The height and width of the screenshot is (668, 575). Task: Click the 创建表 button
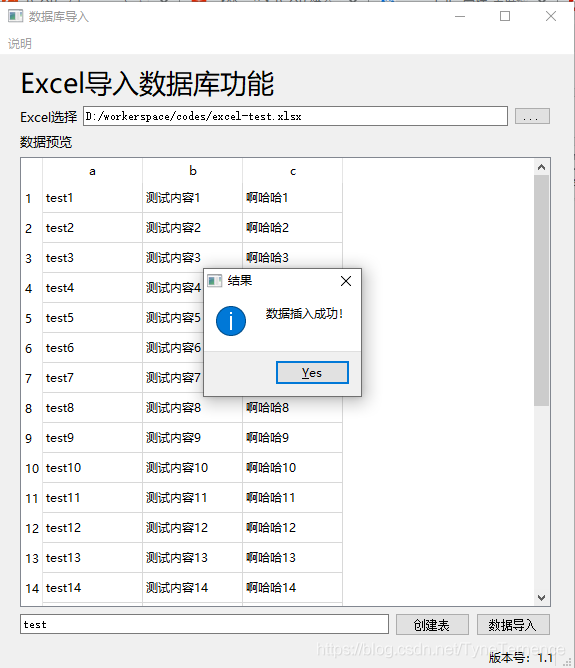432,625
